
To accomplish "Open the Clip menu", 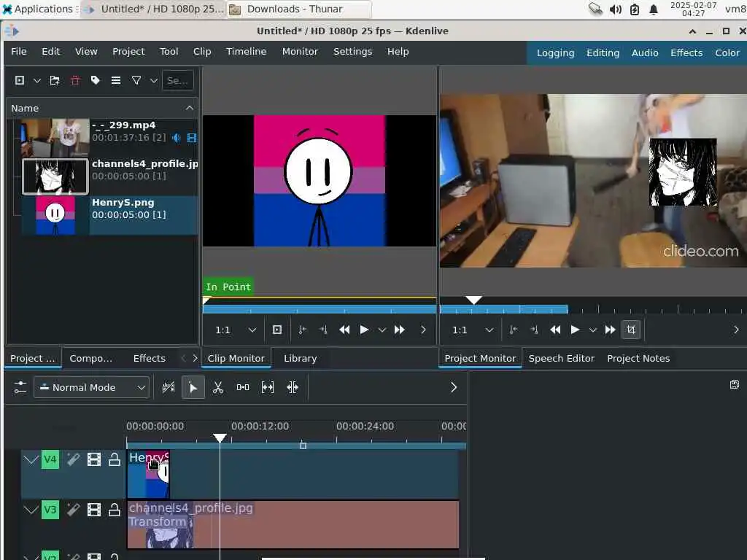I will pyautogui.click(x=202, y=52).
